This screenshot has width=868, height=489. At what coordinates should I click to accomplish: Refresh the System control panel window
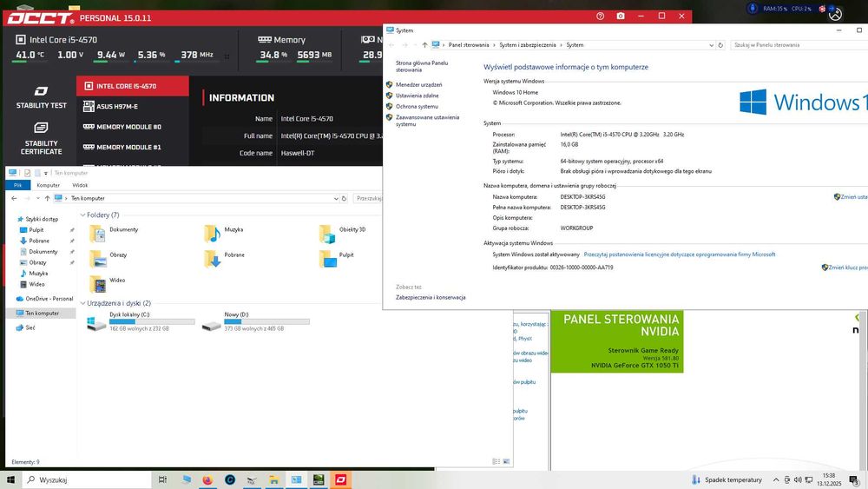click(x=720, y=45)
